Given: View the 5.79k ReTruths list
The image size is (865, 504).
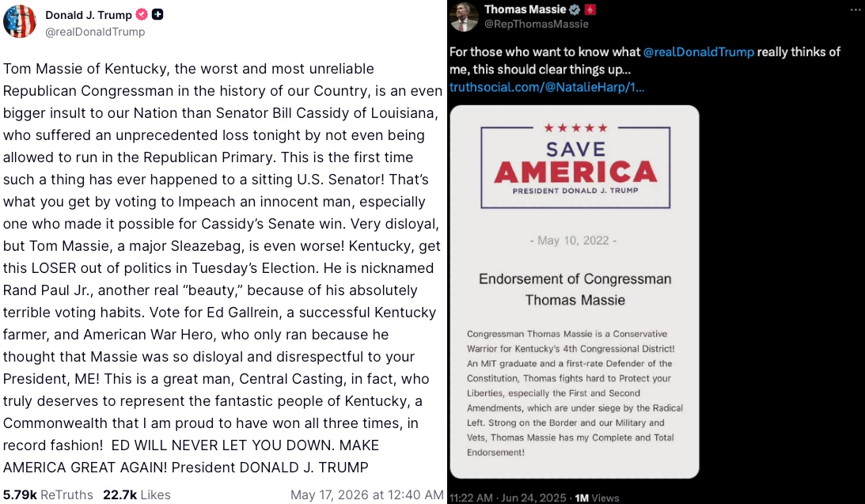Looking at the screenshot, I should [48, 495].
